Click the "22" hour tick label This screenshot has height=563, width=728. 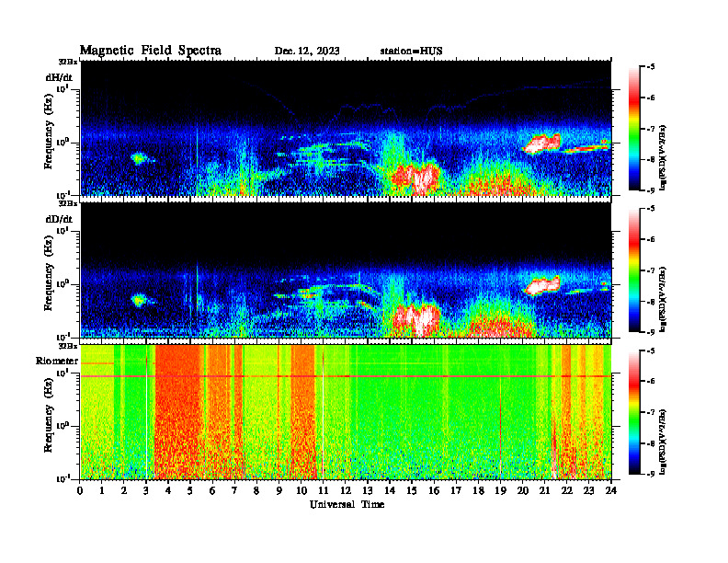click(x=566, y=490)
